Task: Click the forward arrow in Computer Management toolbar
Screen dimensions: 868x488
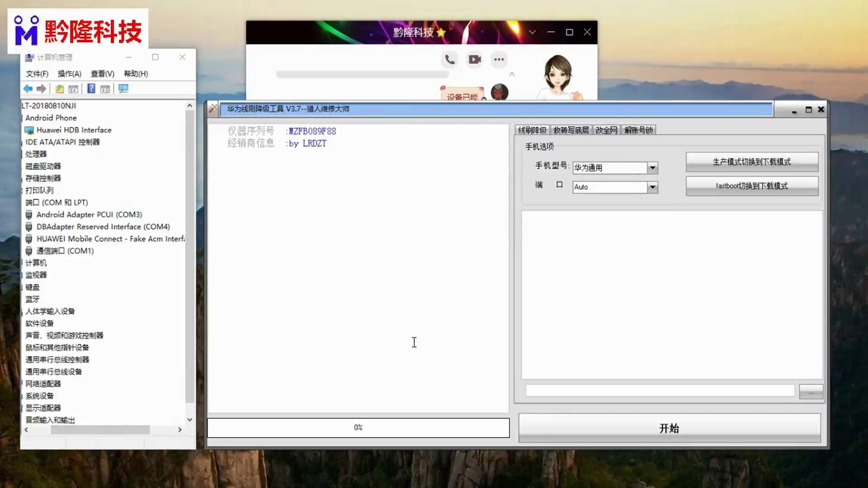Action: [x=41, y=89]
